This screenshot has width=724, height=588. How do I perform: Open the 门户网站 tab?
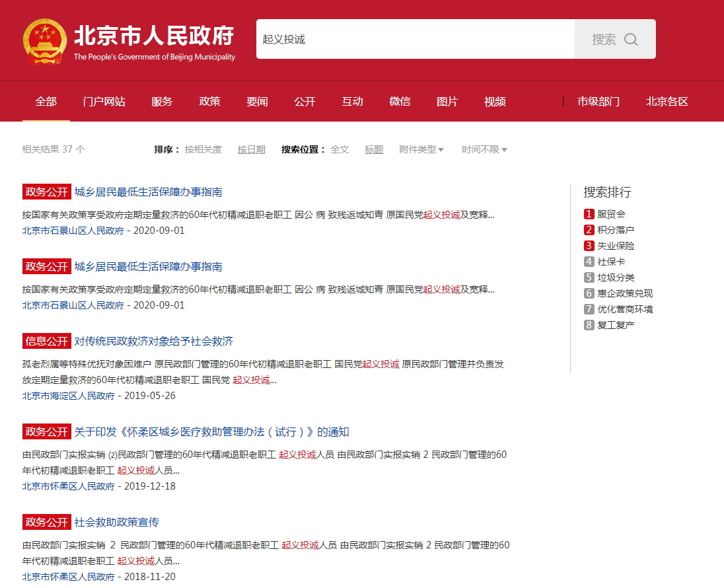pyautogui.click(x=104, y=102)
